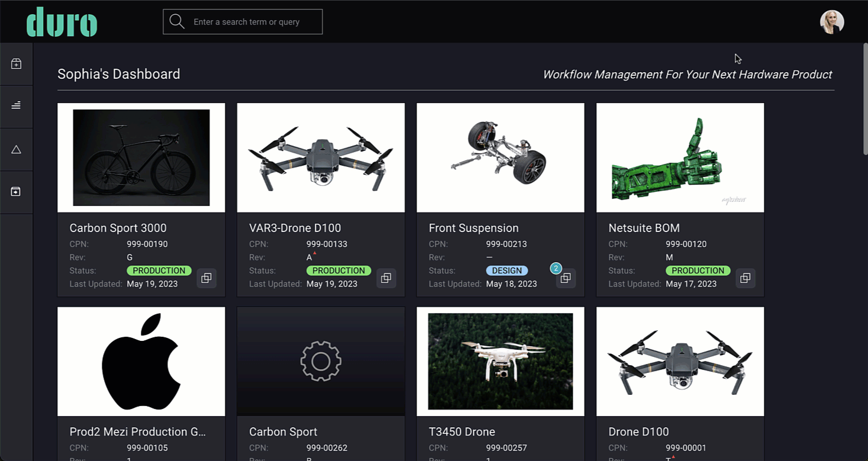Open the T3450 Drone forest thumbnail
Screen dimensions: 868x461
click(x=501, y=362)
